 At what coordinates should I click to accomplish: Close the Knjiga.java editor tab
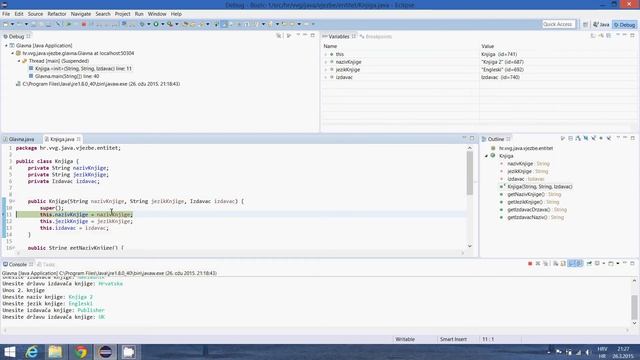[78, 139]
